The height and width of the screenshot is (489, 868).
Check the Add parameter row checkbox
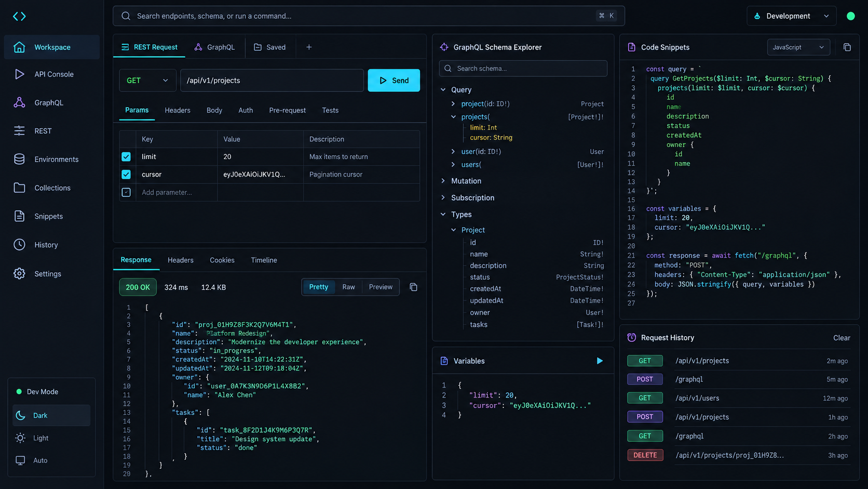pos(126,192)
